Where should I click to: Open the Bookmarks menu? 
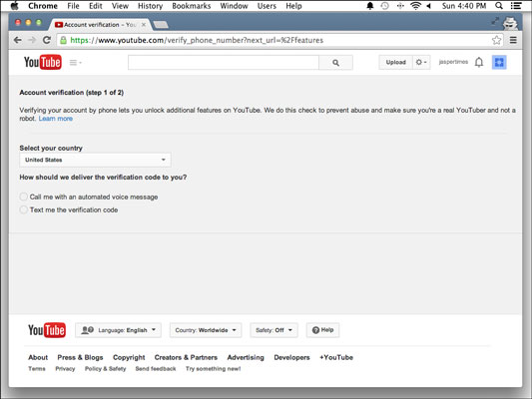coord(192,6)
